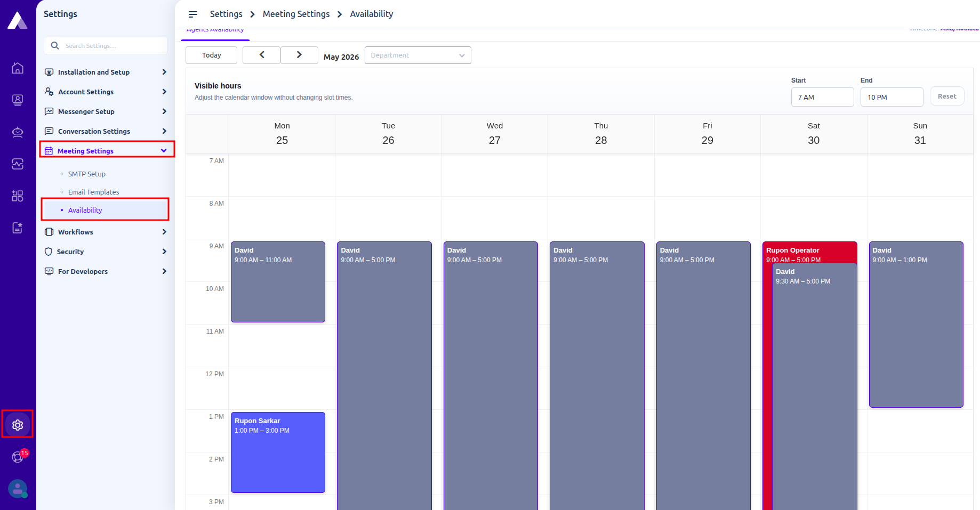Click the search magnifier icon
Screen dimensions: 980x510
[x=55, y=46]
